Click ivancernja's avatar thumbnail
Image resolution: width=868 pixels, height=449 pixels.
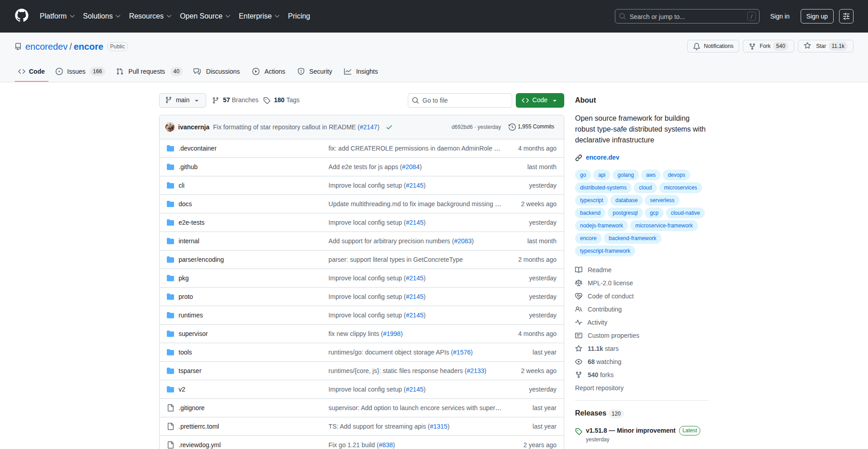[170, 127]
